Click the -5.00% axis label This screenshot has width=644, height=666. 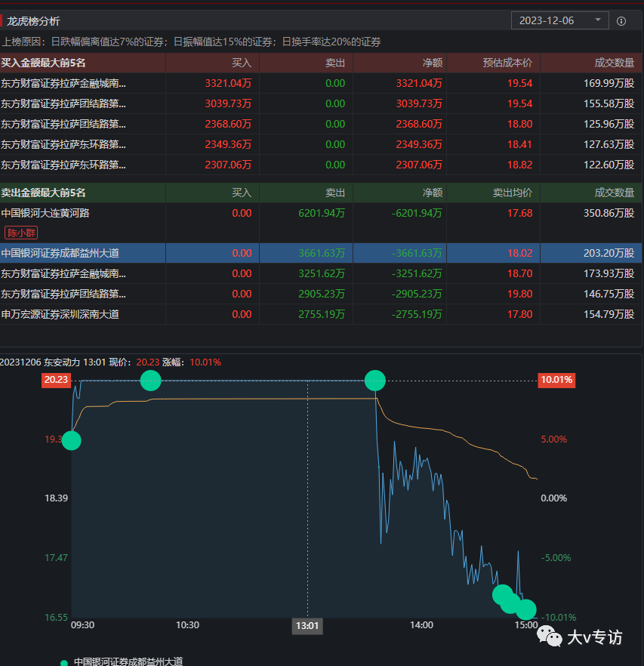point(556,558)
